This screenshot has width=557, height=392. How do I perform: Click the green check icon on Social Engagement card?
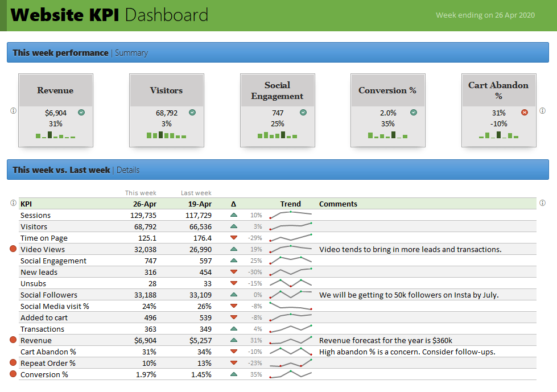tap(303, 113)
